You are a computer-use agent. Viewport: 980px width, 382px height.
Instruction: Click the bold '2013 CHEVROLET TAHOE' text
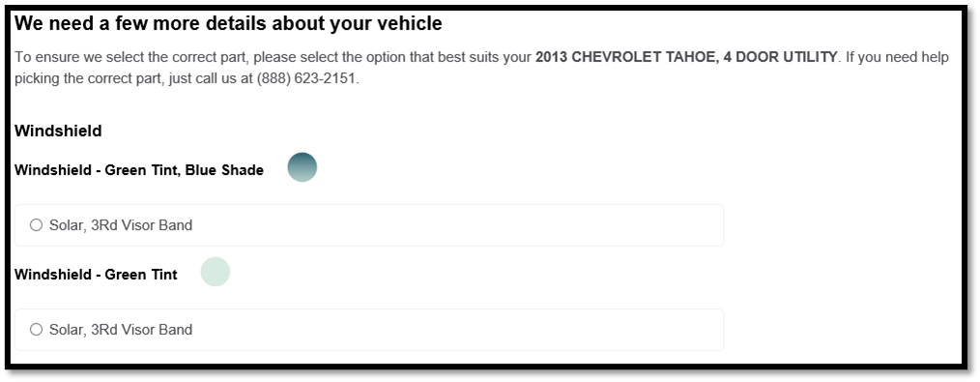coord(622,57)
